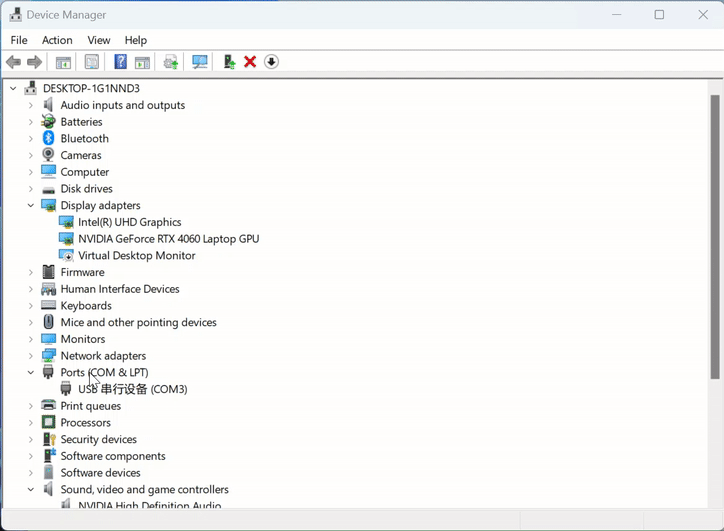Select USB 串行设备 (COM3) port
This screenshot has height=531, width=724.
133,389
